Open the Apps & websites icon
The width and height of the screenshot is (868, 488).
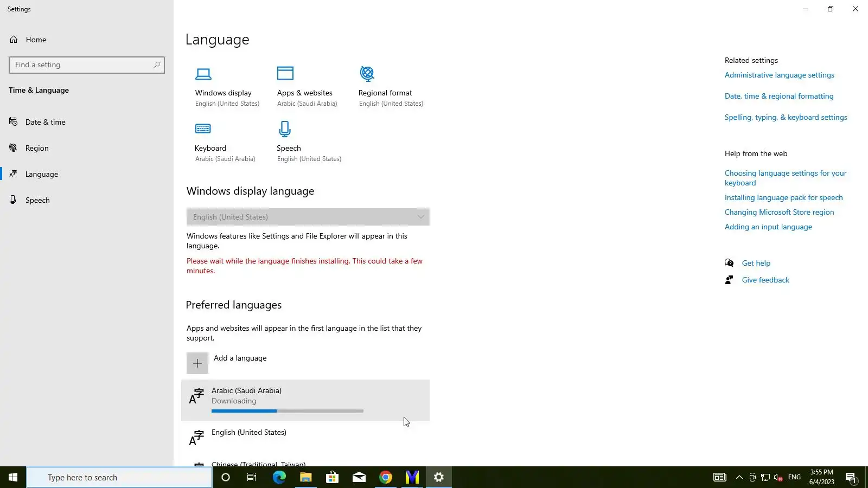click(x=285, y=73)
